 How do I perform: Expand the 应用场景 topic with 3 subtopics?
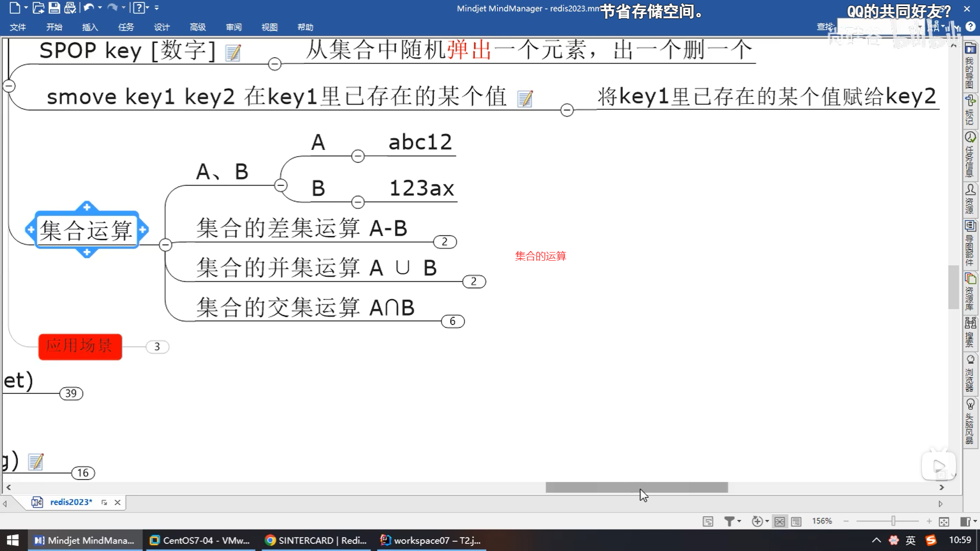pyautogui.click(x=157, y=347)
